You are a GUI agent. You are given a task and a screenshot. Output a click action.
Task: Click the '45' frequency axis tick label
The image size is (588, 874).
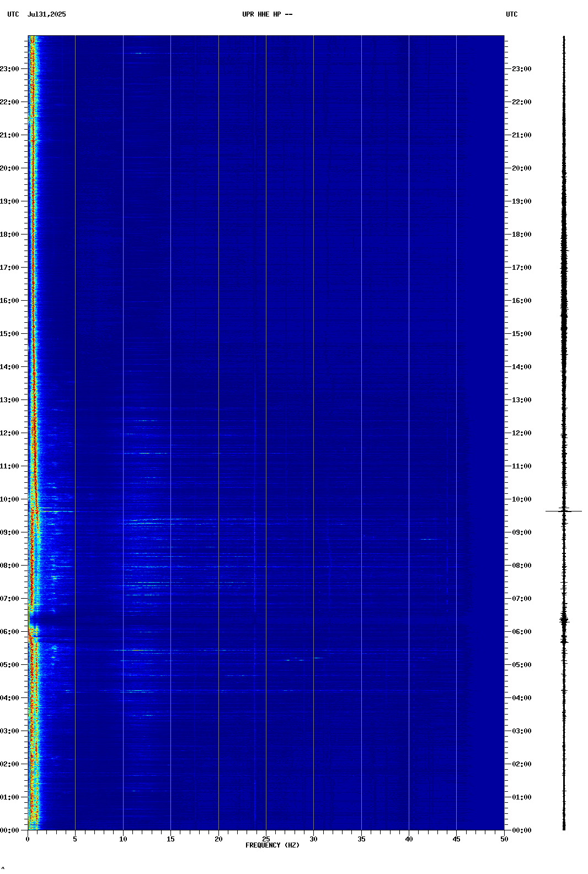click(x=456, y=839)
